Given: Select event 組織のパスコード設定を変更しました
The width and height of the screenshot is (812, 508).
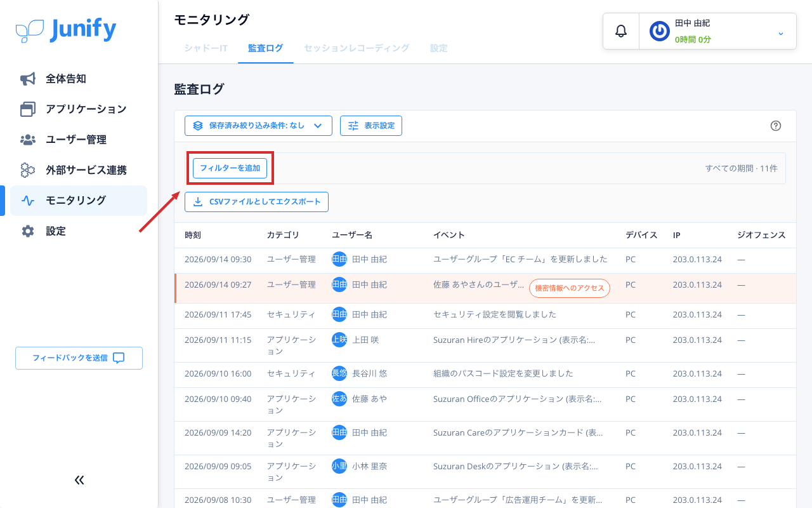Looking at the screenshot, I should click(x=503, y=373).
